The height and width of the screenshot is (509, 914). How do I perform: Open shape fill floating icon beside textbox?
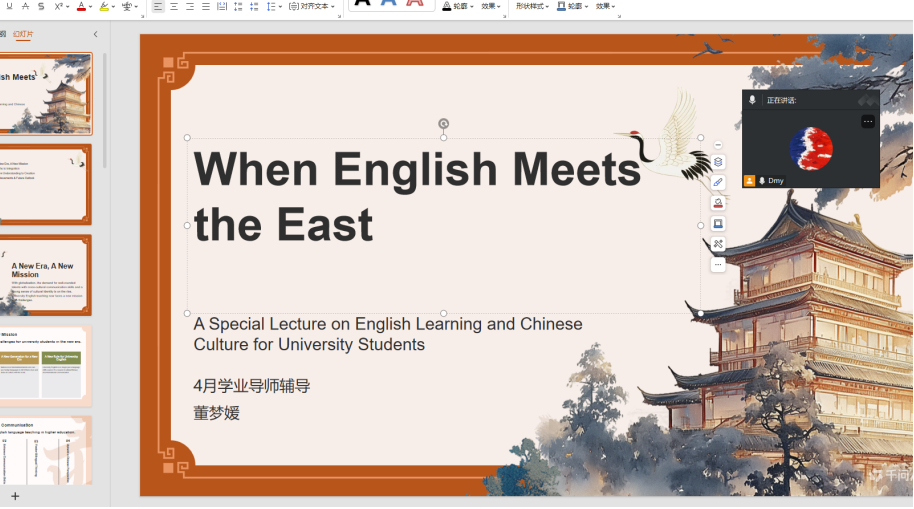coord(718,203)
